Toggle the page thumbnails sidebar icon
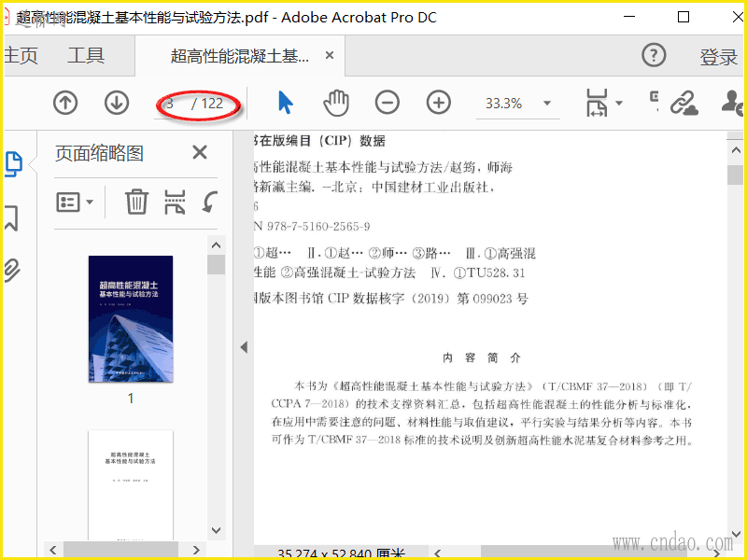Screen dimensions: 747x560 point(13,164)
